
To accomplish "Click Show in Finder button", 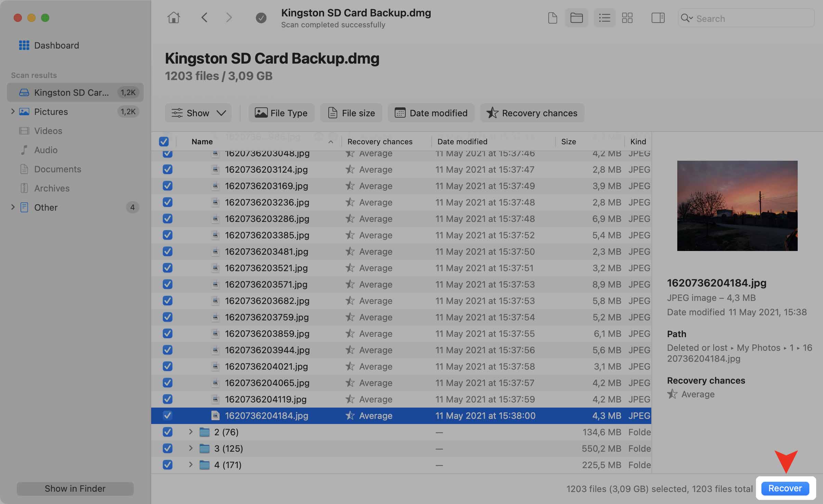I will (75, 488).
